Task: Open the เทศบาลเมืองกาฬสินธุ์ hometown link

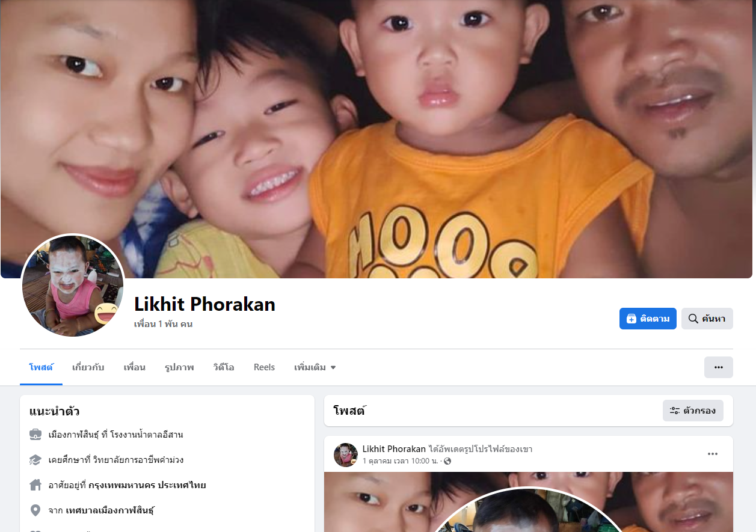Action: [x=110, y=510]
